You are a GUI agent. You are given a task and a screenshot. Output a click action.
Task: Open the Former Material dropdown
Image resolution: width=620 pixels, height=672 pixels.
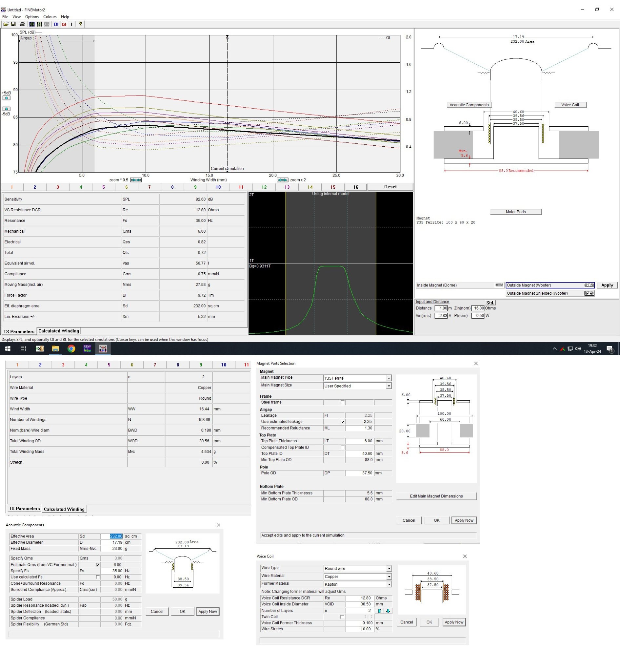pos(389,584)
